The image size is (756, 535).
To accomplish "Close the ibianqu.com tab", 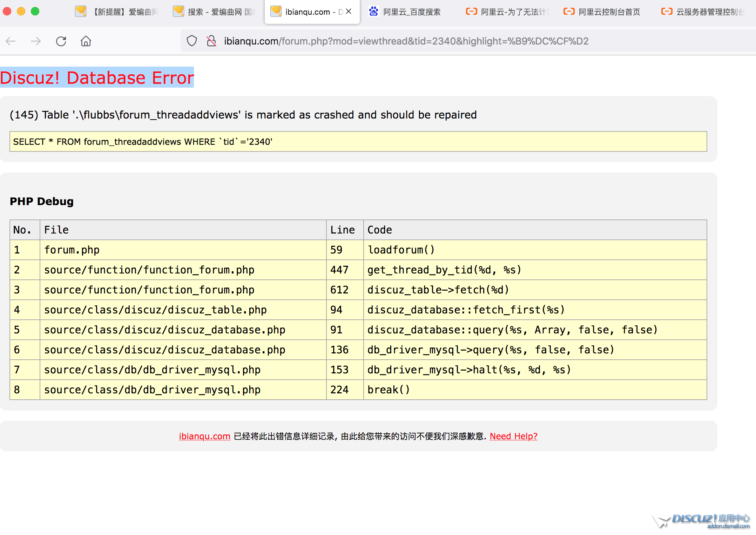I will tap(349, 12).
